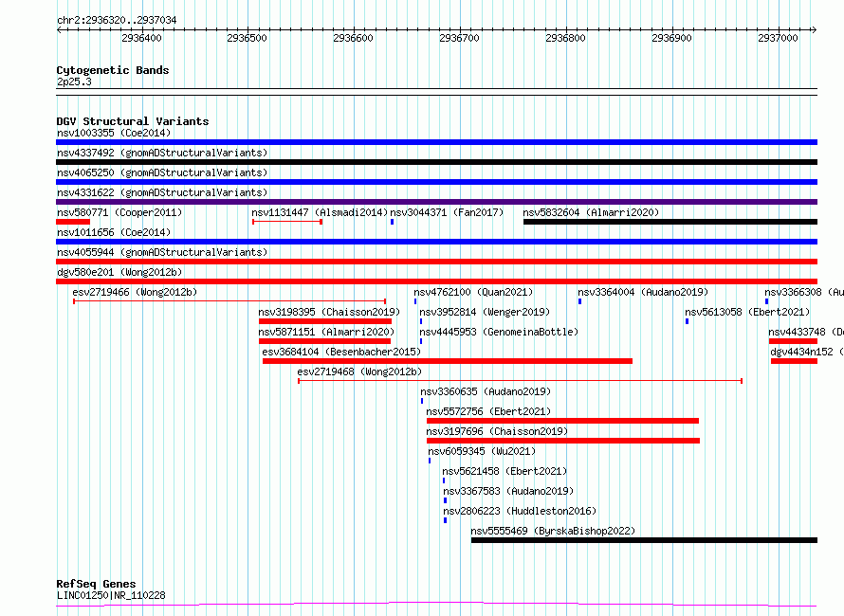Open the nsv3364004 (Audano2019) label
This screenshot has width=844, height=616.
click(643, 292)
